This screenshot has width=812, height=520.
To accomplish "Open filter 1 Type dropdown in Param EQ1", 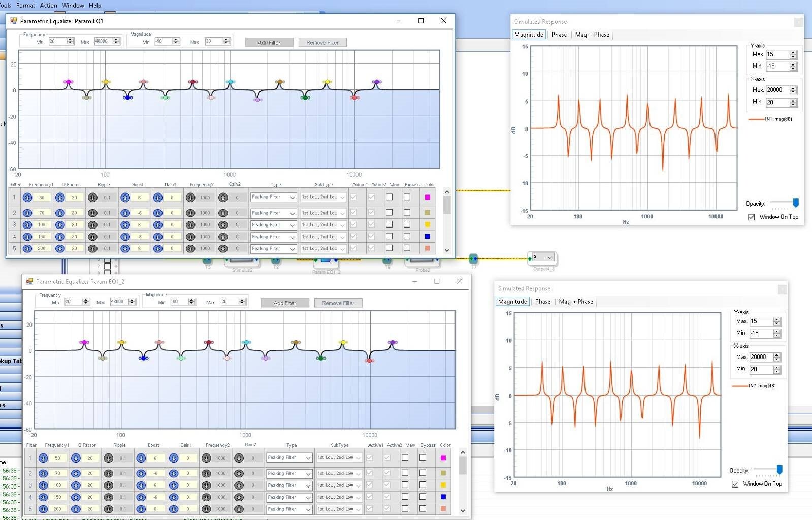I will pyautogui.click(x=274, y=197).
